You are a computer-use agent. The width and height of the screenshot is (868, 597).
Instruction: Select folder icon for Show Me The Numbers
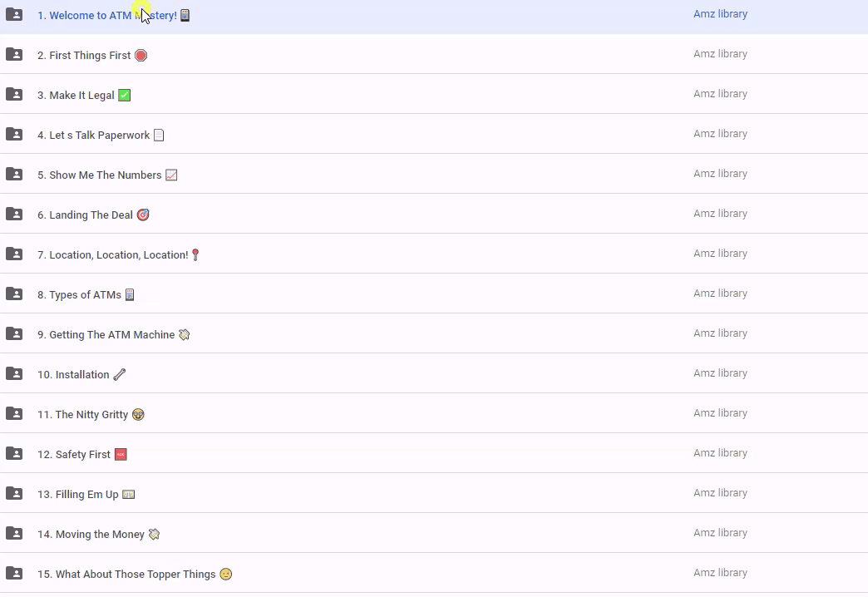[x=14, y=174]
